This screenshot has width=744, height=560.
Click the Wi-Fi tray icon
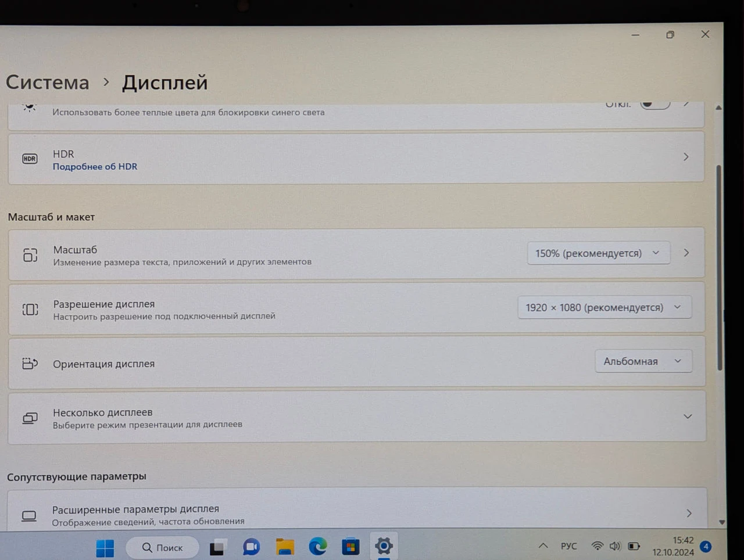tap(597, 546)
